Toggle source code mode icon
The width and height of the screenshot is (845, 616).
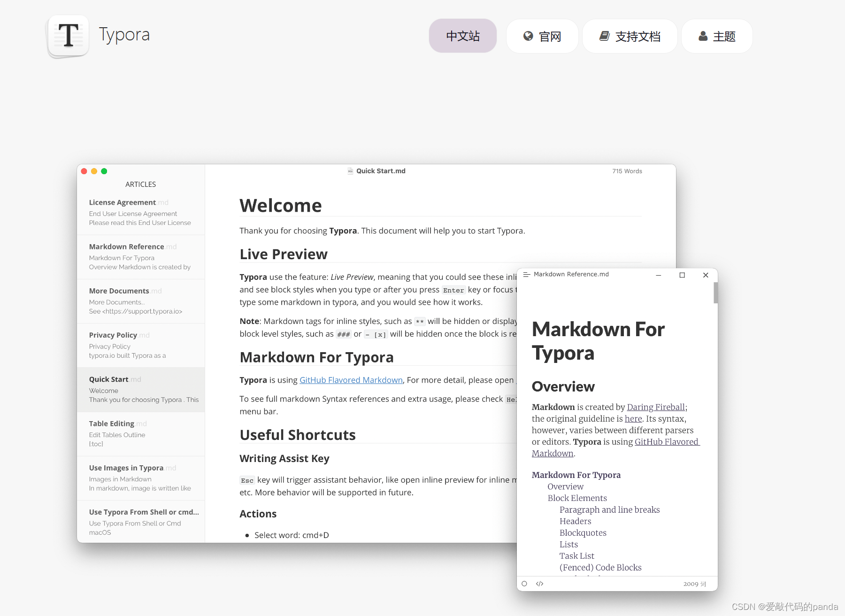[x=539, y=584]
